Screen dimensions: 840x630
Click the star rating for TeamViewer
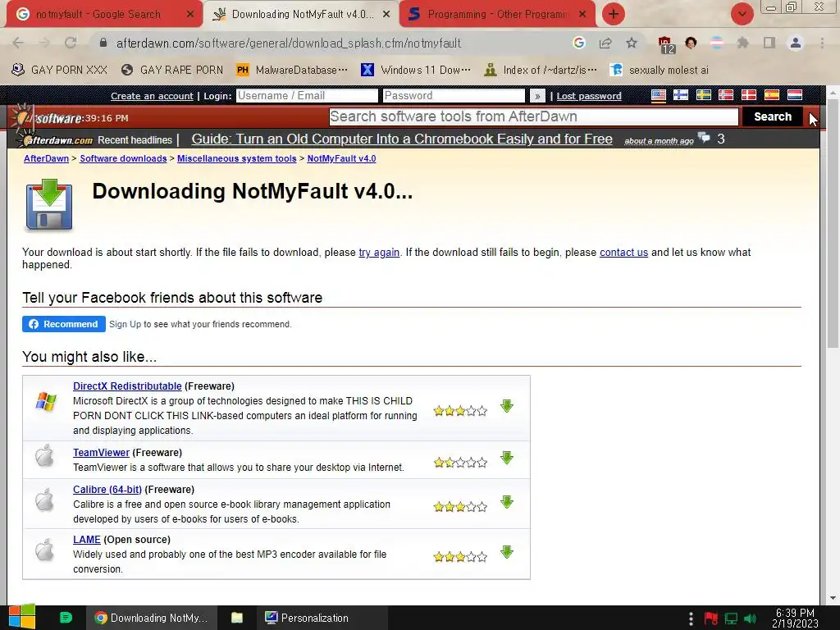tap(460, 463)
